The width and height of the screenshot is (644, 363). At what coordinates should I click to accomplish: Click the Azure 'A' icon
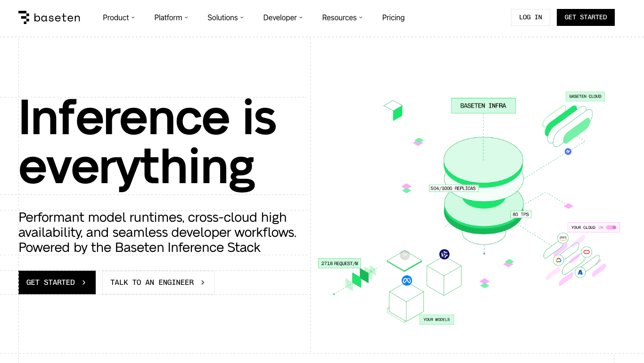point(580,272)
